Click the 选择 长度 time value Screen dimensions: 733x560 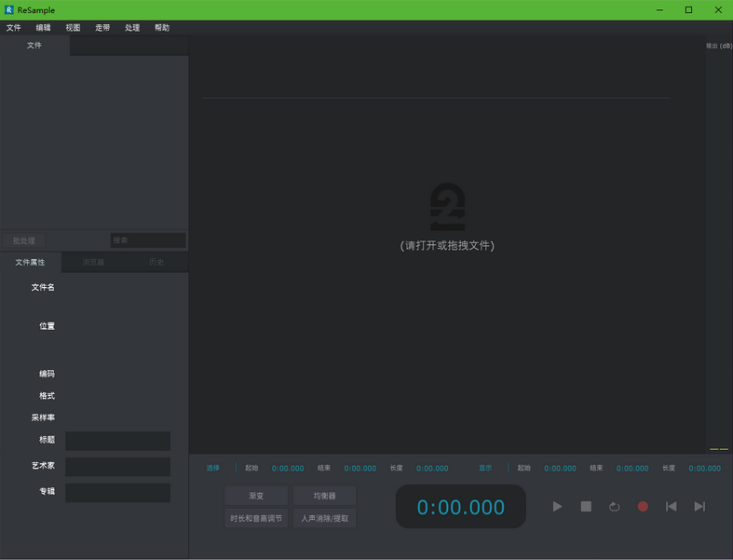[x=432, y=469]
